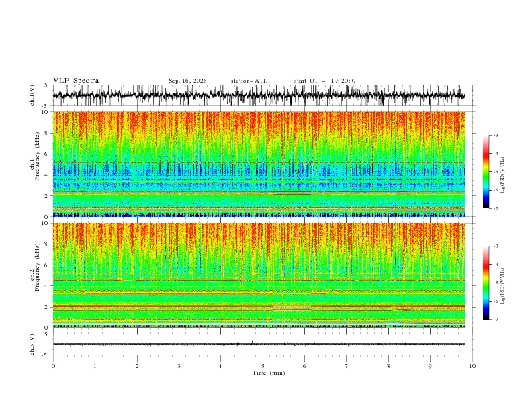This screenshot has width=532, height=411.
Task: Click the ch.3(V) waveform trace
Action: click(x=259, y=344)
